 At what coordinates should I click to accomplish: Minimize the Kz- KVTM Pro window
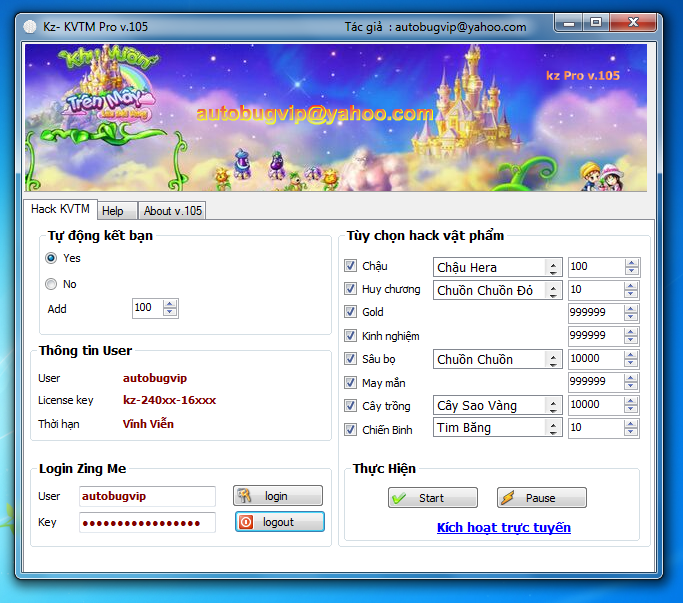[569, 23]
